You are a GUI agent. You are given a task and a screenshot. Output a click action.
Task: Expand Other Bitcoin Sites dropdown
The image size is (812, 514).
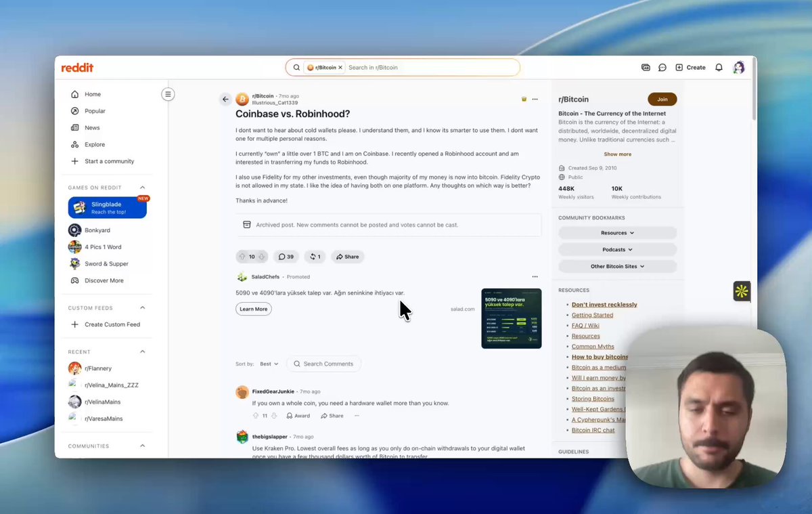pos(618,267)
